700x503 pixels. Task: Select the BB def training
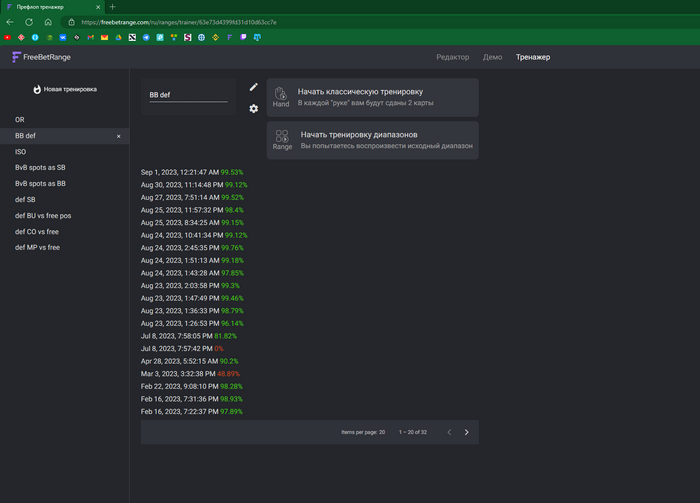point(65,136)
